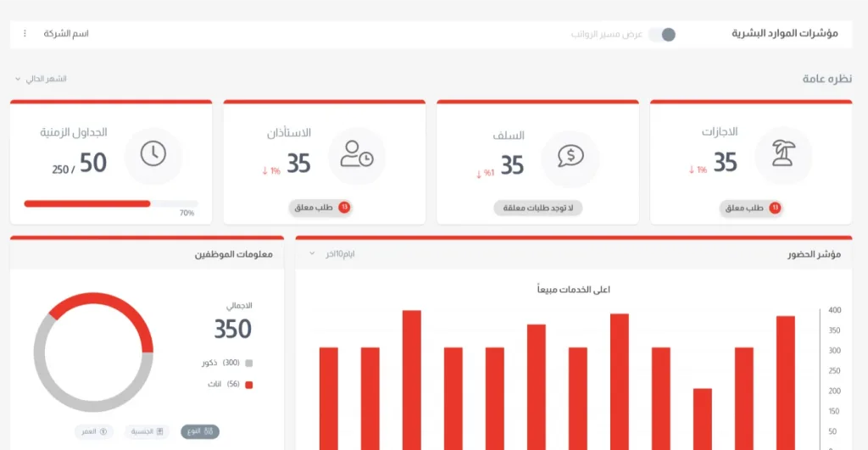
Task: Click the red badge on الاجازات pending request
Action: [775, 208]
